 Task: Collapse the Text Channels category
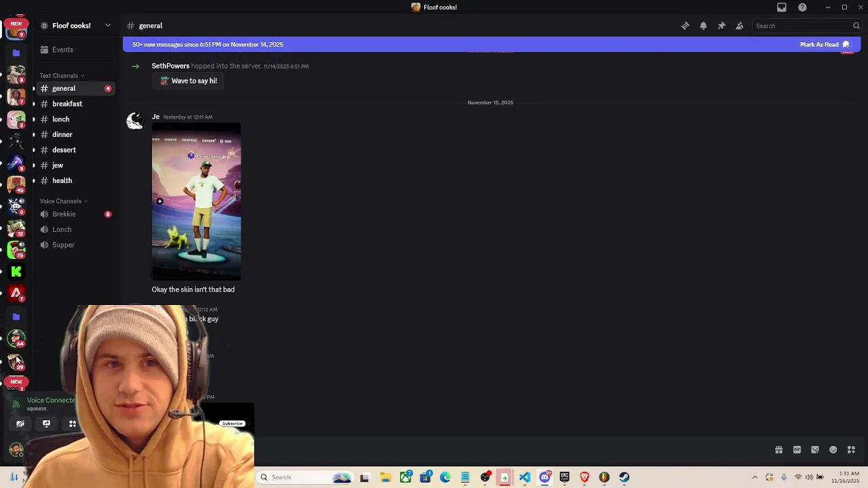click(x=61, y=75)
